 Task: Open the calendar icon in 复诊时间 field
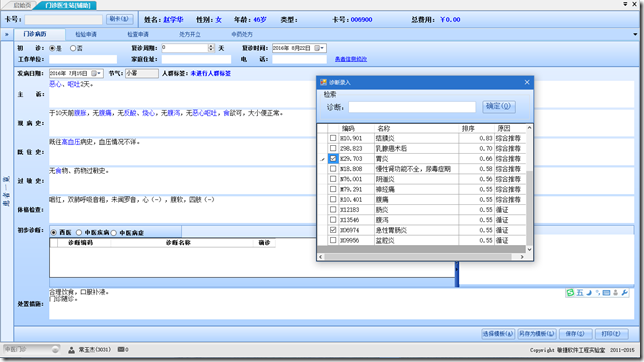coord(317,48)
